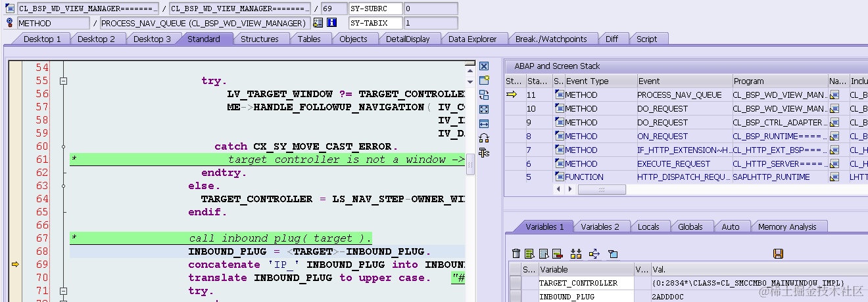The image size is (868, 302).
Task: Click method icon in stack level 10 row
Action: tap(560, 109)
